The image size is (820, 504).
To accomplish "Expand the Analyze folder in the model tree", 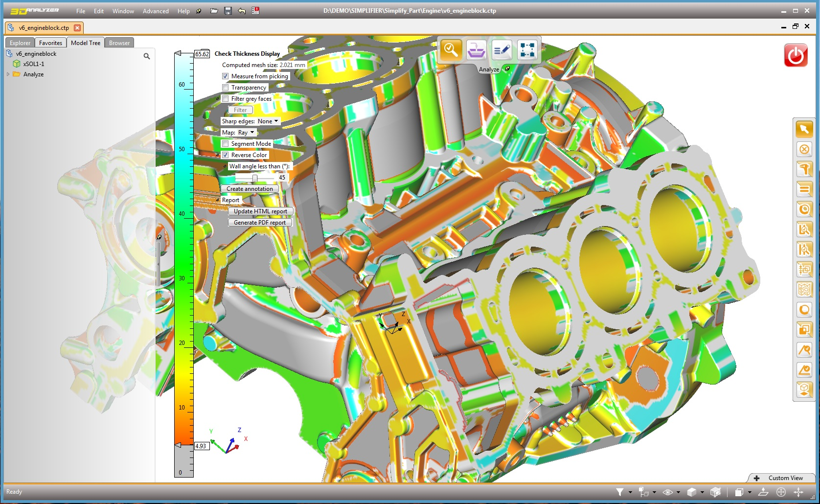I will [7, 74].
